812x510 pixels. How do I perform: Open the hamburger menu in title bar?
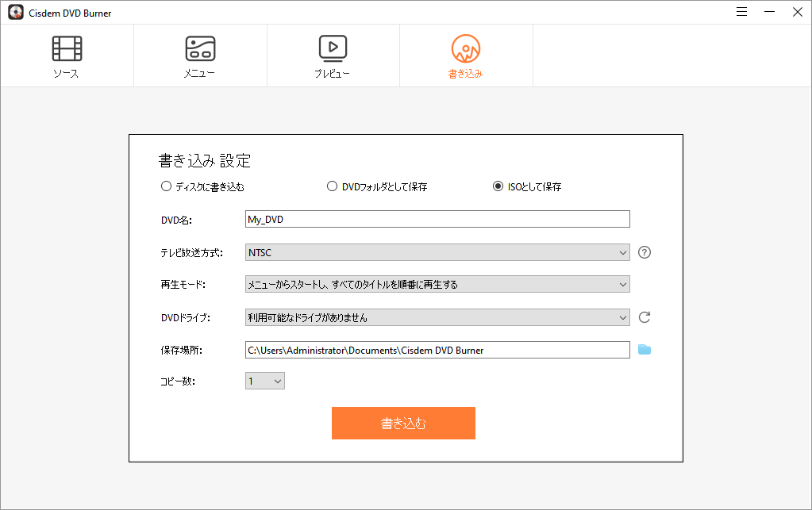tap(741, 12)
